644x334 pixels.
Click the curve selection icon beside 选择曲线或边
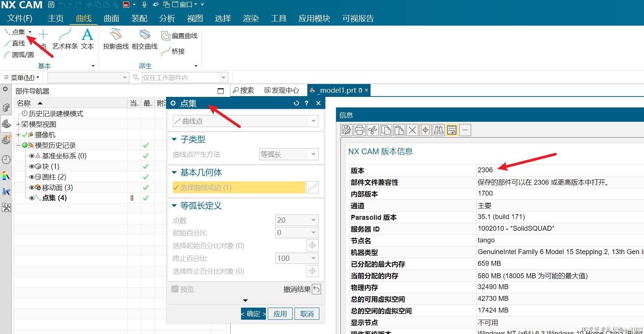click(313, 187)
